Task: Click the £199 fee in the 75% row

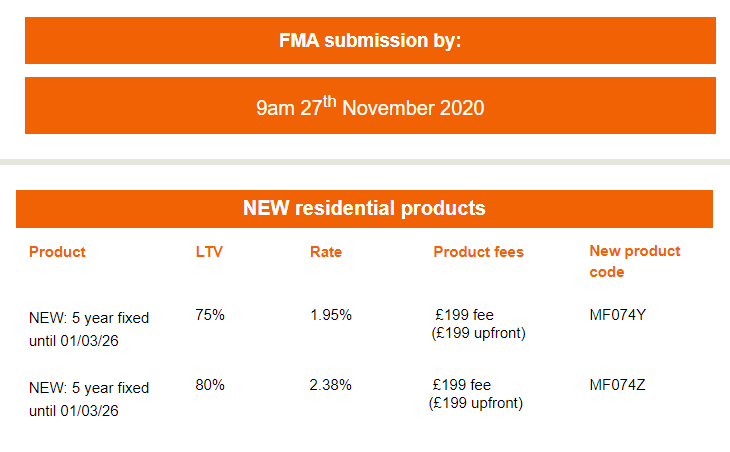Action: [x=464, y=315]
